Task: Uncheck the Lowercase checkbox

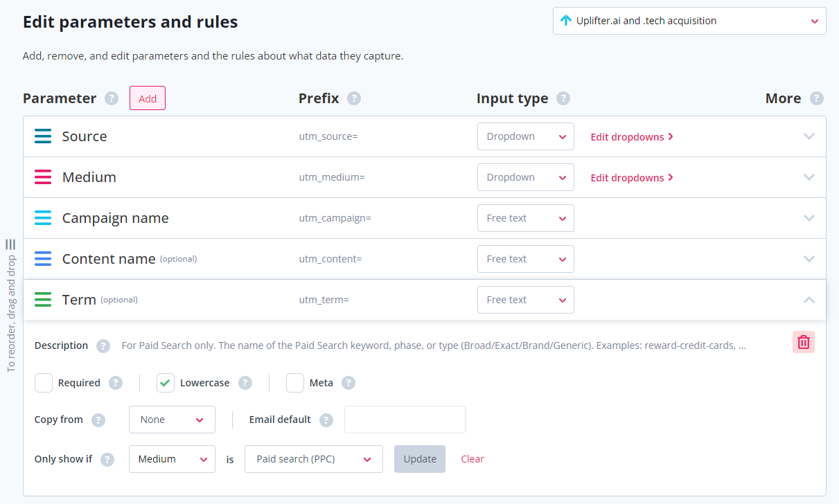Action: [x=166, y=383]
